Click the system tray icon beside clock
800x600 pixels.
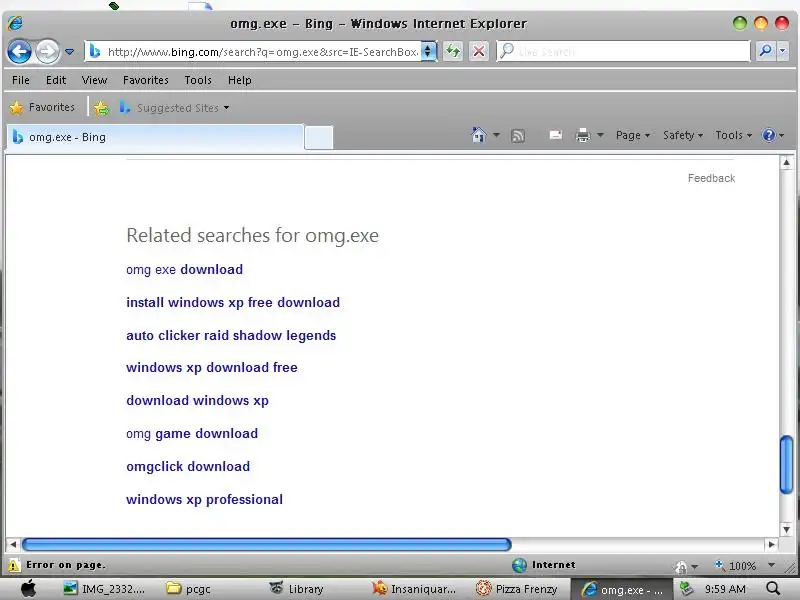click(x=686, y=589)
